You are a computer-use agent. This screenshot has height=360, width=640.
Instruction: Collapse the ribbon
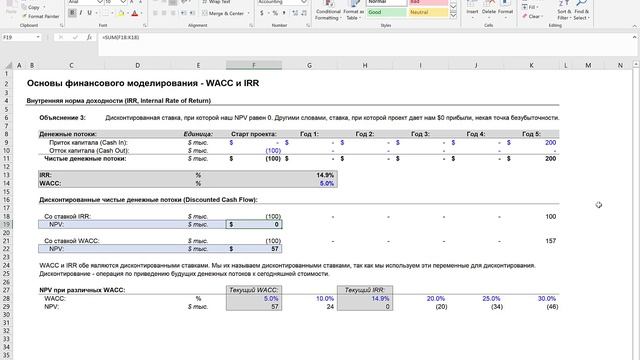634,25
